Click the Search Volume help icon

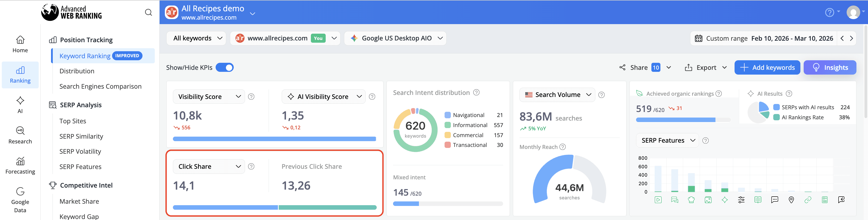coord(601,95)
